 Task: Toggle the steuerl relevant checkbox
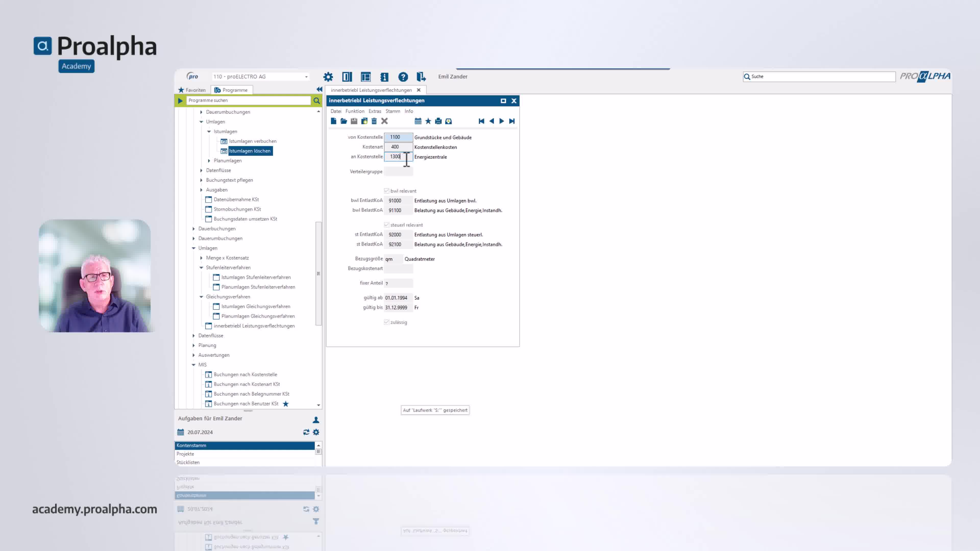tap(387, 225)
